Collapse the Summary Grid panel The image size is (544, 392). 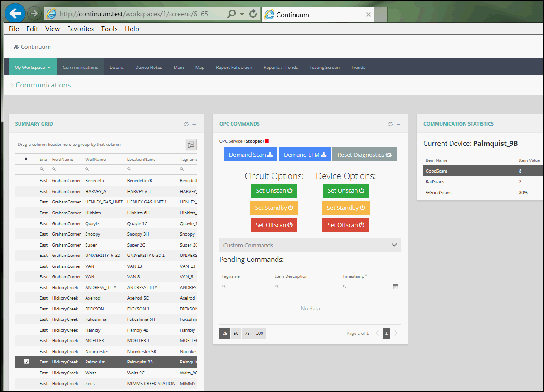194,124
